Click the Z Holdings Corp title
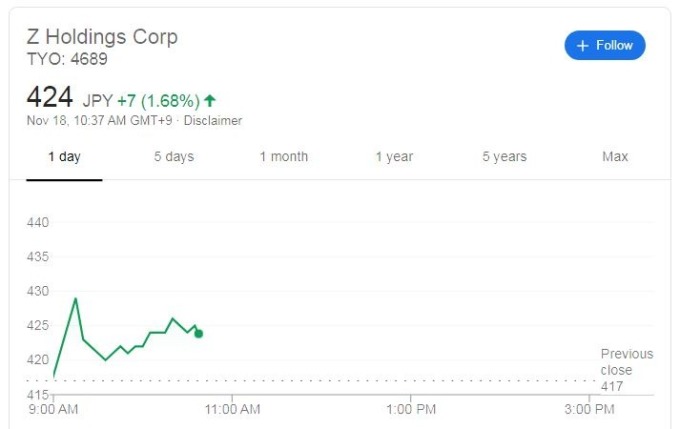The width and height of the screenshot is (680, 429). point(102,36)
